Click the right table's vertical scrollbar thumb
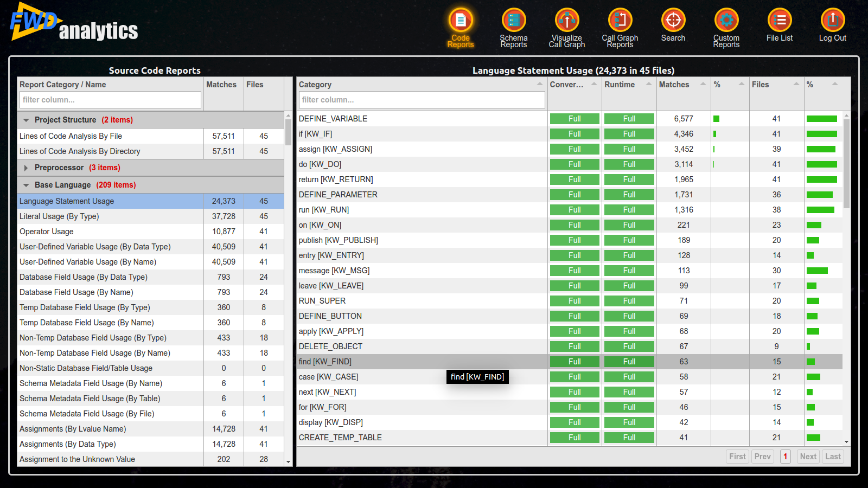Viewport: 868px width, 488px height. point(846,164)
